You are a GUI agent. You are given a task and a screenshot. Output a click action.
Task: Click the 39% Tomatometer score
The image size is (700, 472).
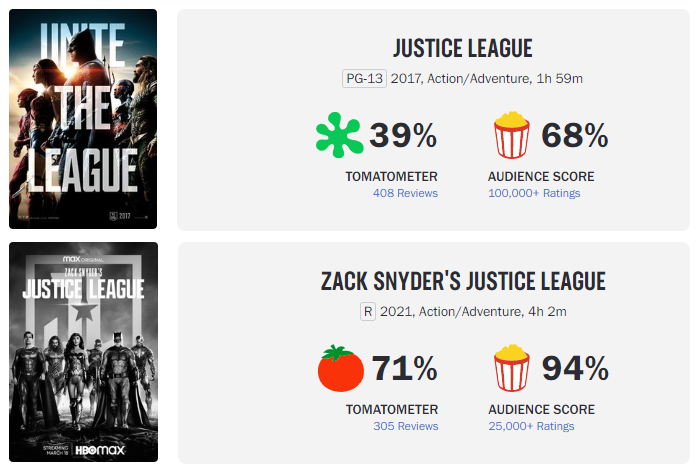(403, 135)
